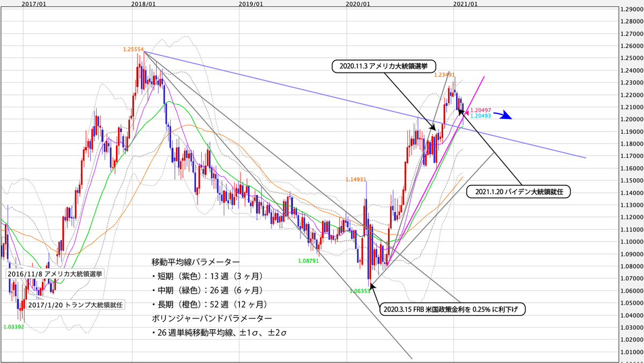Click the 2021/01 date axis label

465,4
